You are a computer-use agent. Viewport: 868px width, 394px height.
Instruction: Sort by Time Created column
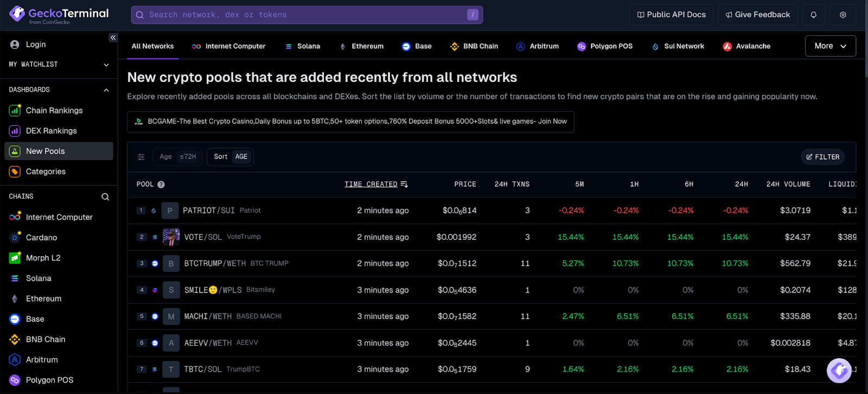click(376, 185)
